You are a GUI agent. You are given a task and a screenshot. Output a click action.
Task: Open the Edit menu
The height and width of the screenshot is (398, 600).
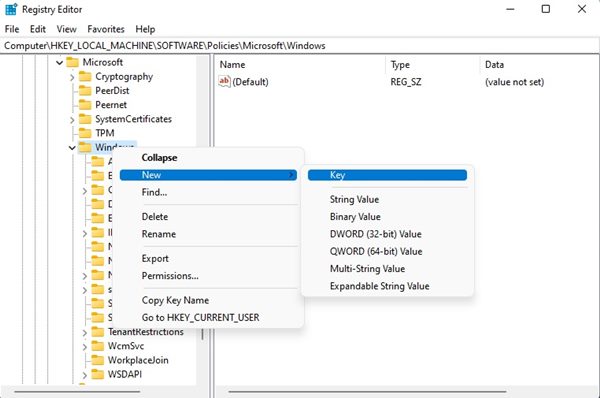click(38, 29)
